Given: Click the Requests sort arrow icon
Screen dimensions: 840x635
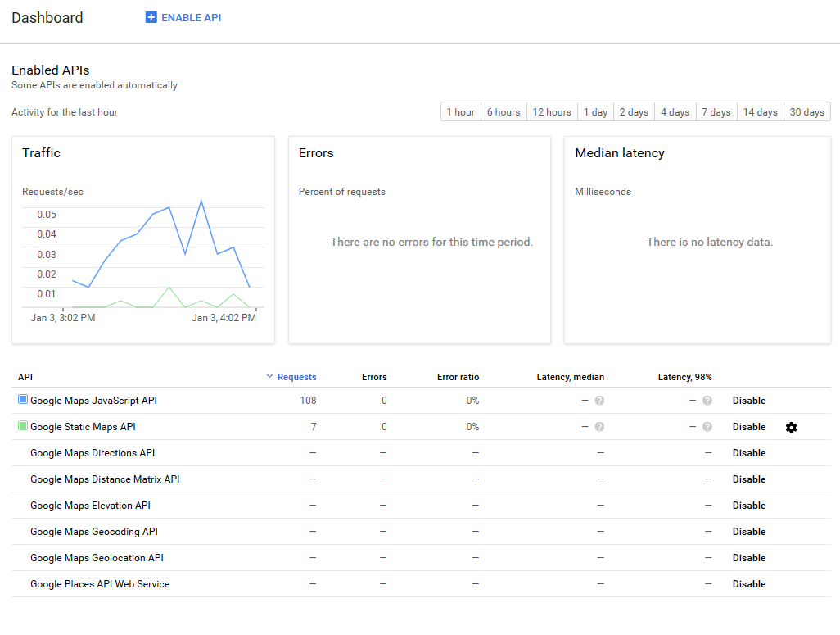Looking at the screenshot, I should (269, 377).
